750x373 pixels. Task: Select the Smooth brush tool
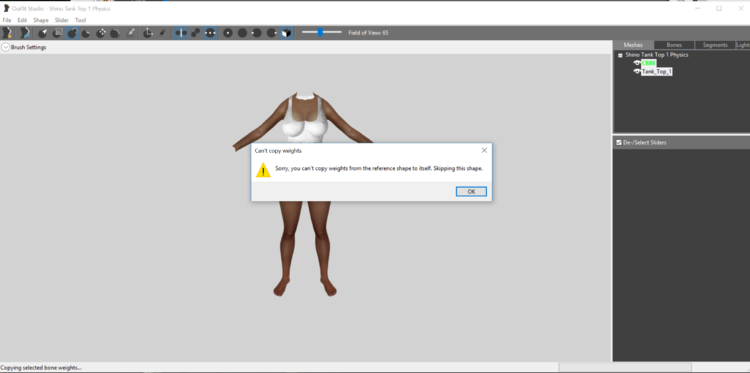115,33
